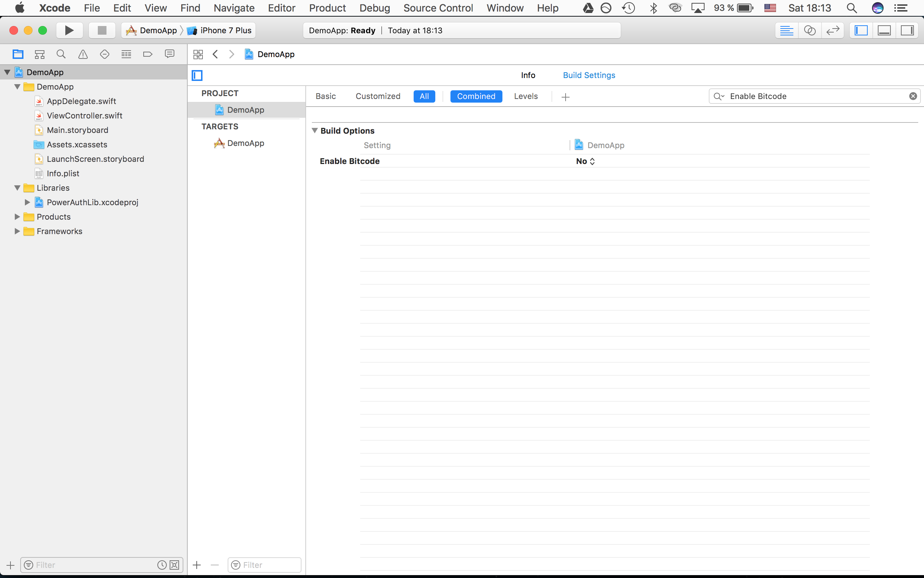Change the Enable Bitcode No value
This screenshot has width=924, height=578.
(x=585, y=161)
